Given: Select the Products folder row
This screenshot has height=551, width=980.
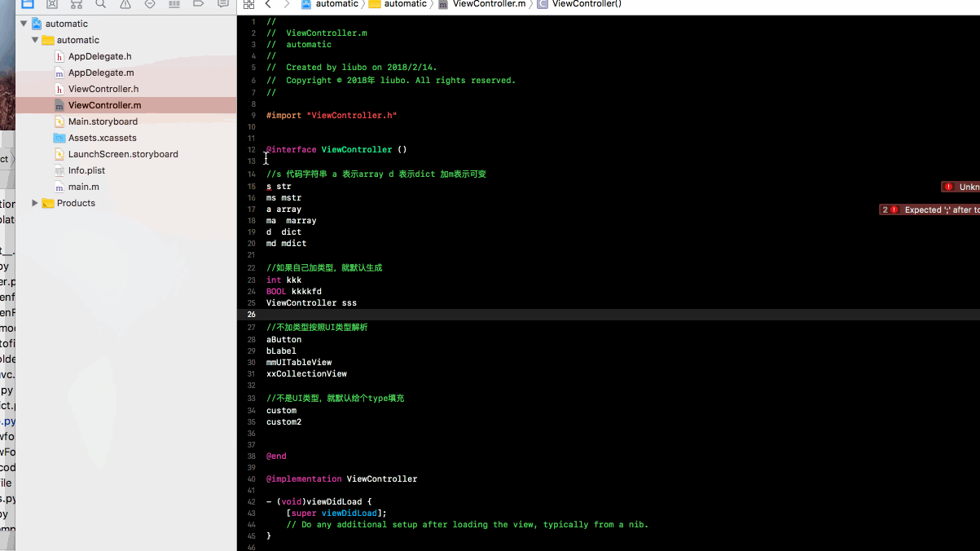Looking at the screenshot, I should click(x=125, y=203).
